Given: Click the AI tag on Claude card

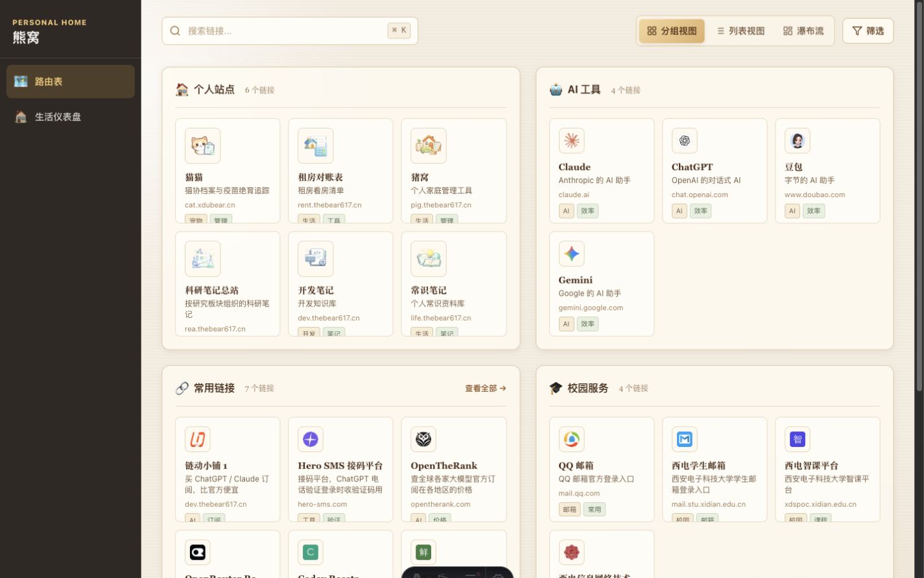Looking at the screenshot, I should tap(566, 211).
